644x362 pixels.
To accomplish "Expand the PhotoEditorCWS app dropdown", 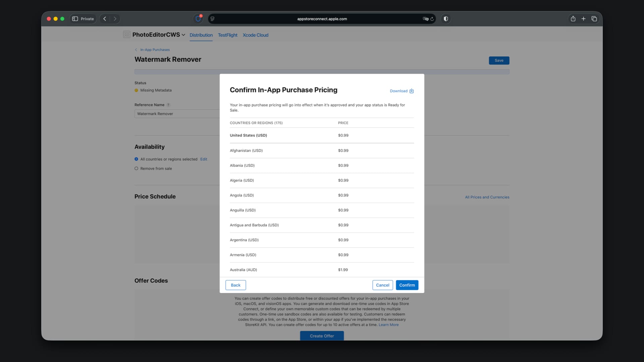I will coord(183,35).
